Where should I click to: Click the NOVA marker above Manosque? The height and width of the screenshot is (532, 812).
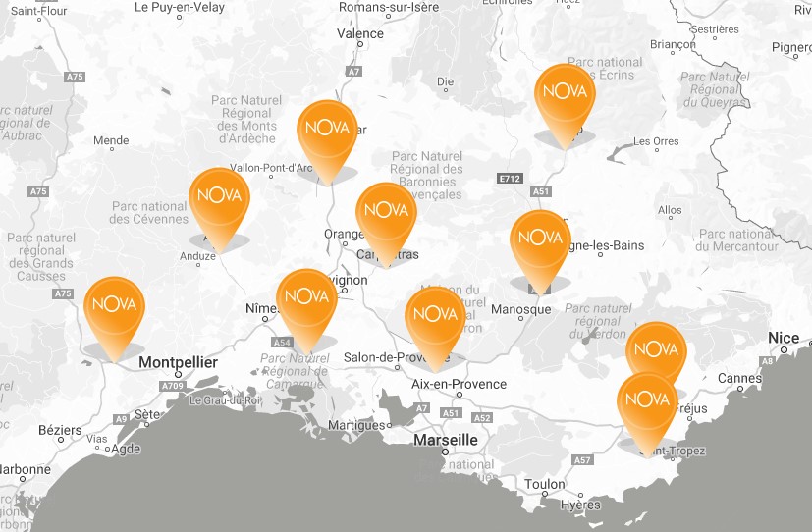(540, 239)
